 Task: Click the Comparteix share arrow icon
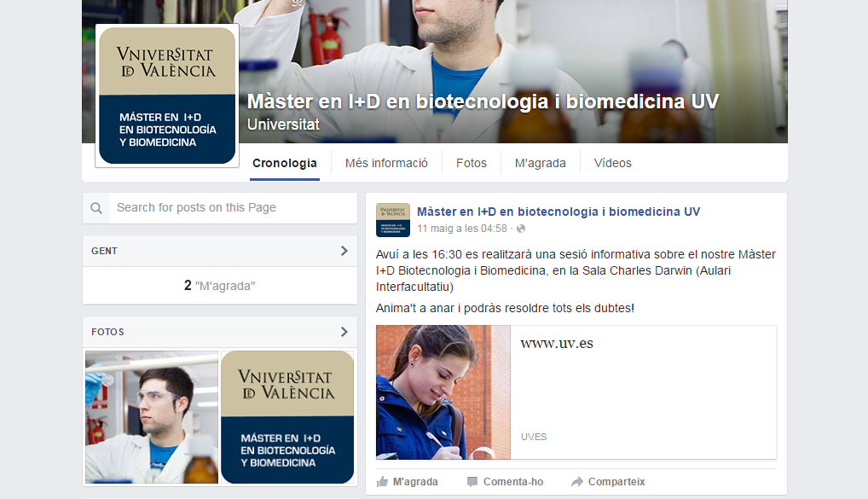tap(577, 482)
